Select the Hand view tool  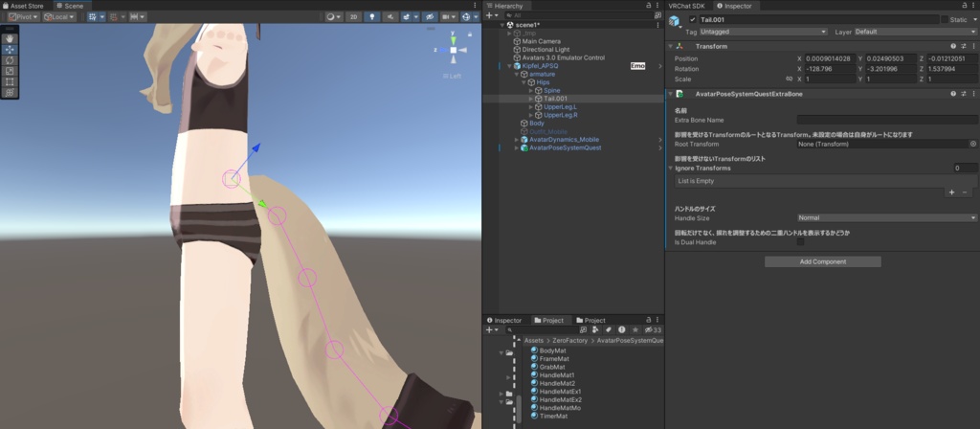(x=10, y=38)
